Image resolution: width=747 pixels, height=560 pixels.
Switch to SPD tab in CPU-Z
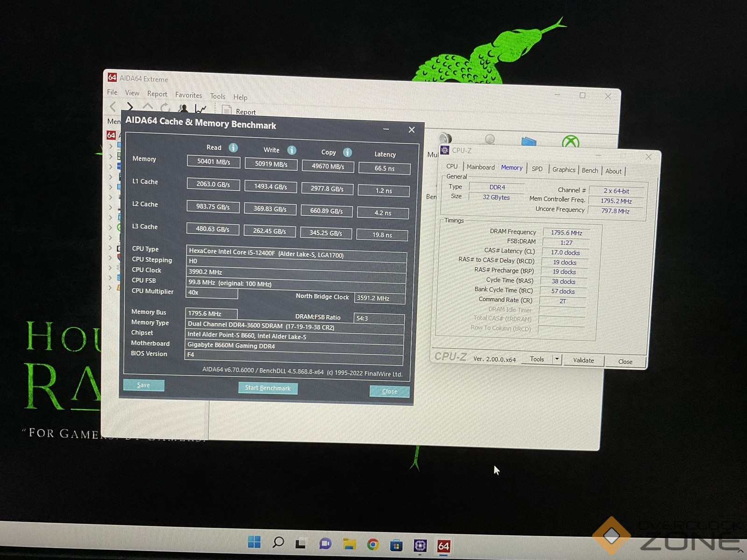click(x=537, y=169)
